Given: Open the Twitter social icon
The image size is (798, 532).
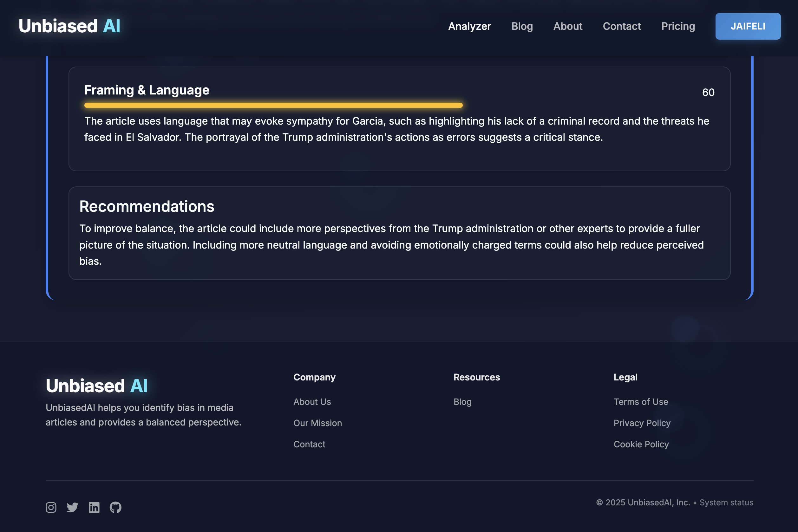Looking at the screenshot, I should [72, 507].
